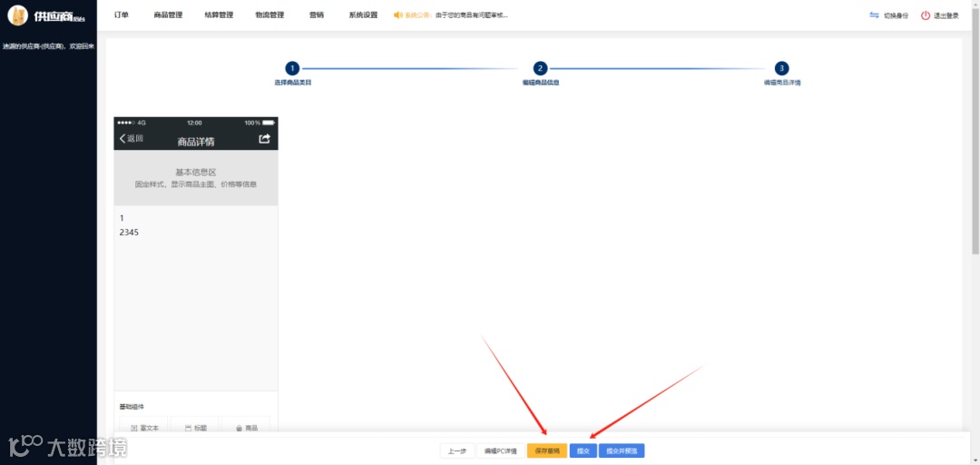
Task: Open the 营销 menu
Action: [317, 15]
